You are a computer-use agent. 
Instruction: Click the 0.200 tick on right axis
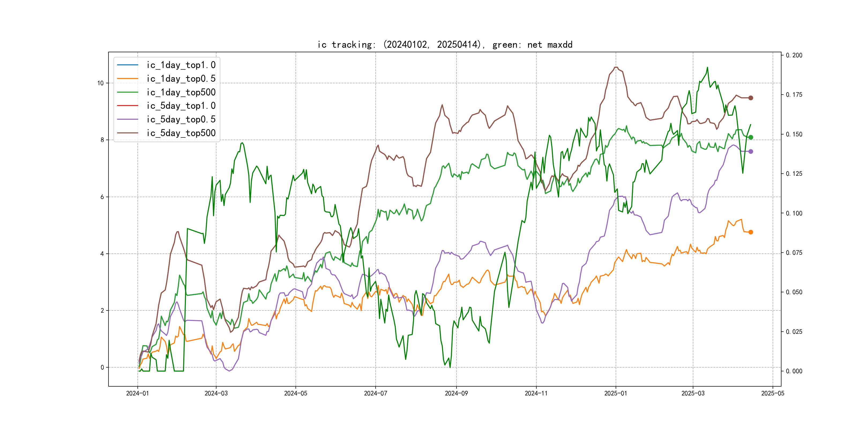794,55
